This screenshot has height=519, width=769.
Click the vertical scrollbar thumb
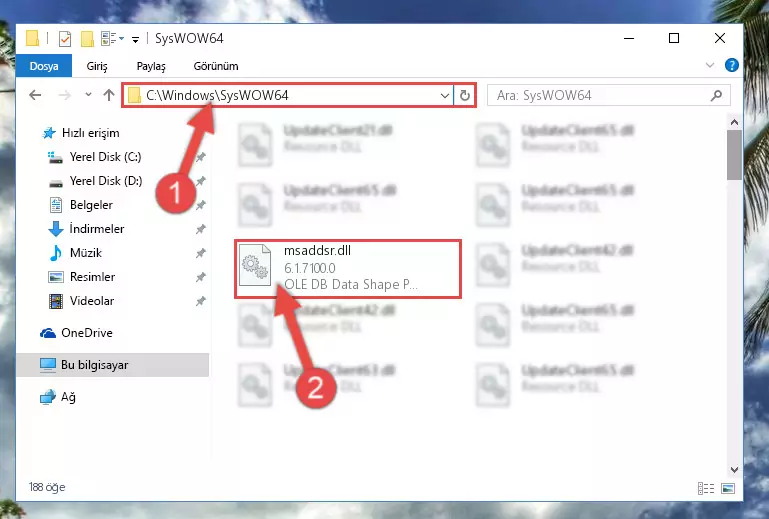[734, 155]
